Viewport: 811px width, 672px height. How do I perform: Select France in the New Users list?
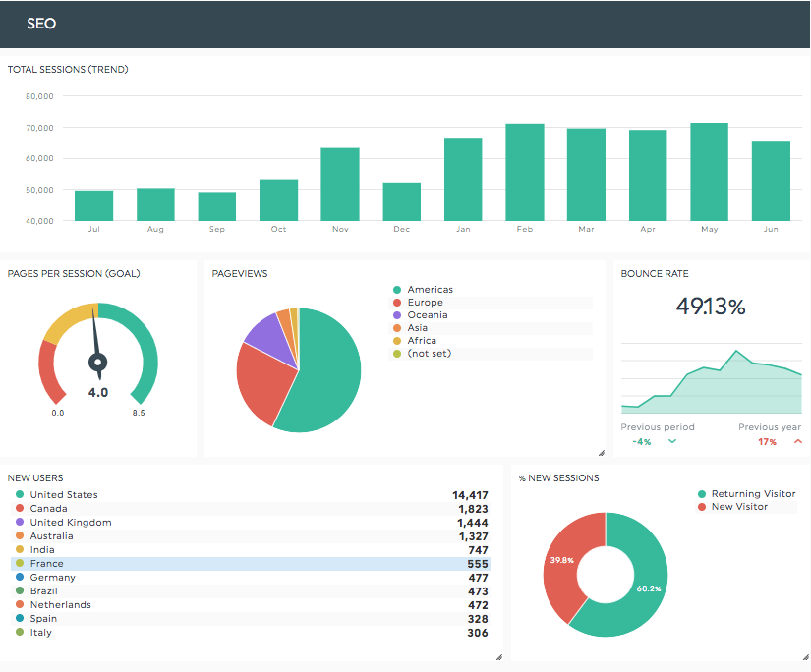46,563
